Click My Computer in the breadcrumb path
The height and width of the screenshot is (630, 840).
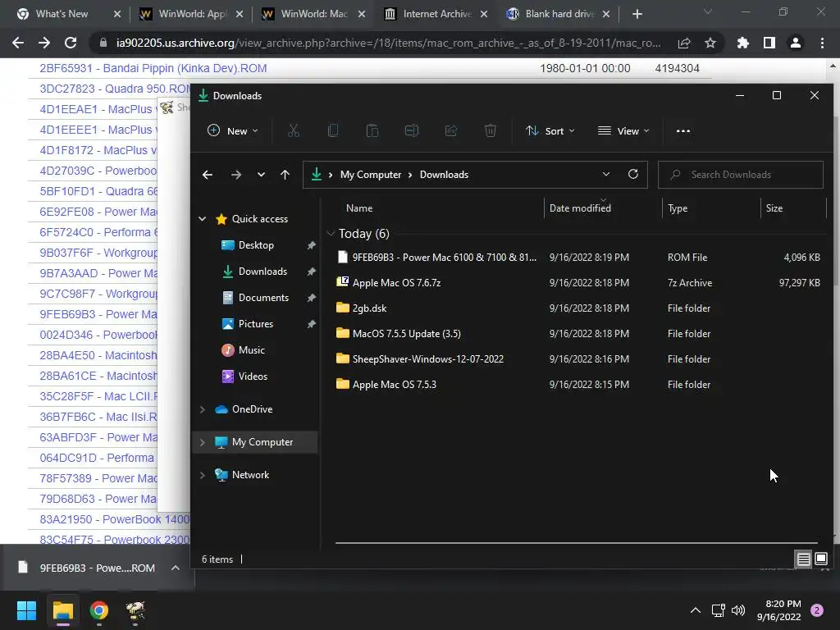[x=370, y=175]
